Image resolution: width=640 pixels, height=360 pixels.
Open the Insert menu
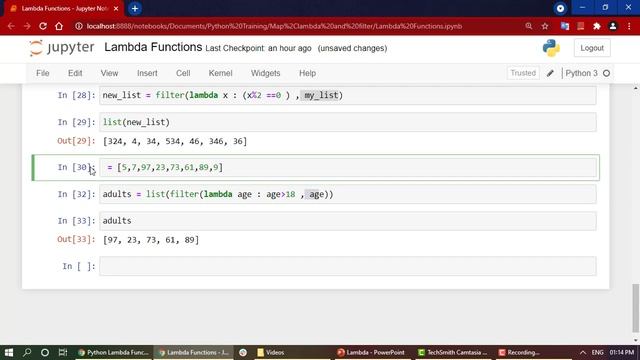(147, 73)
